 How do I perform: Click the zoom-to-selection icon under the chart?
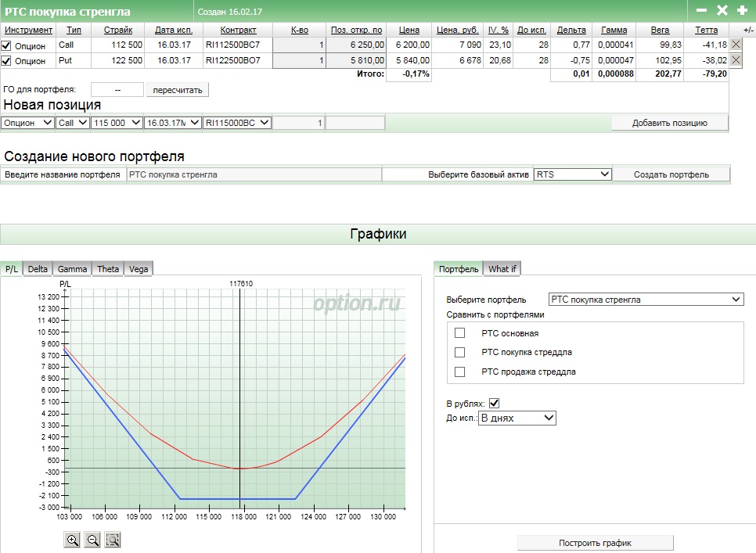(x=113, y=540)
